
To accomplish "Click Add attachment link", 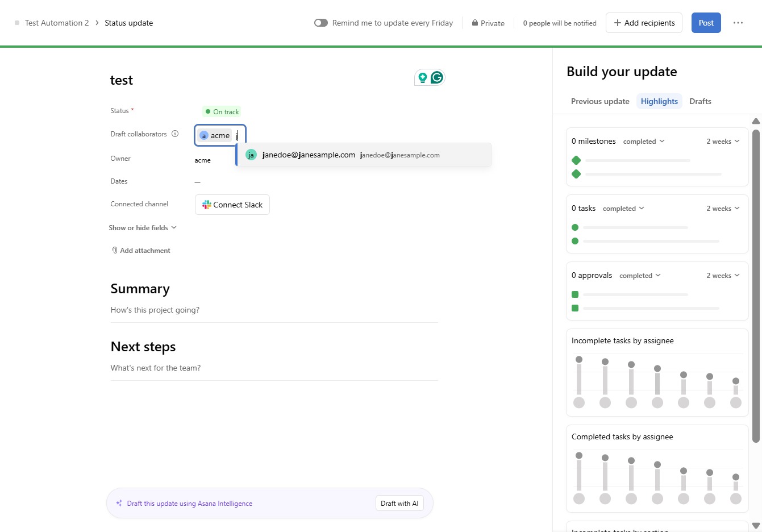I will click(141, 250).
